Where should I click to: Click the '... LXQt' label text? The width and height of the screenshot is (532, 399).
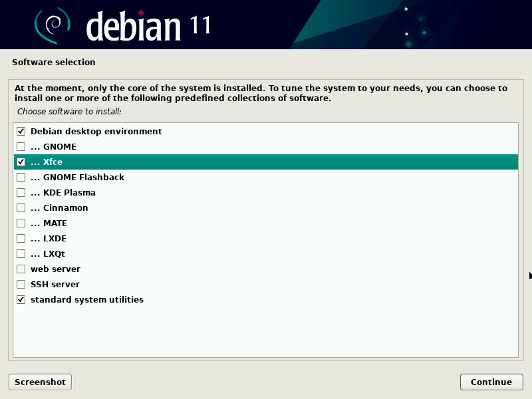(48, 254)
